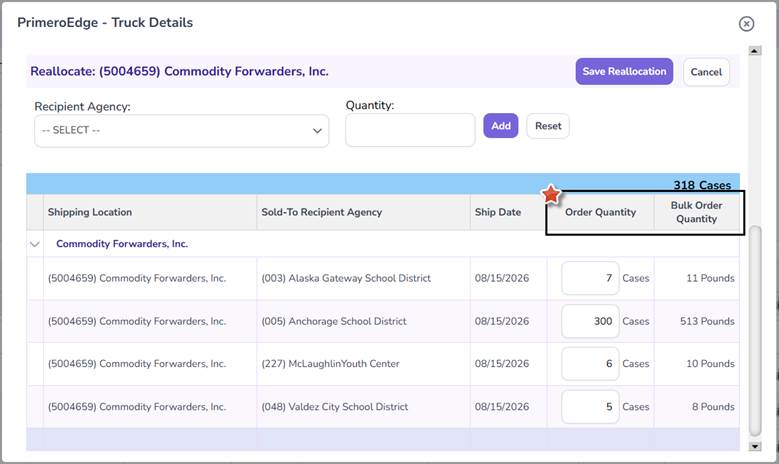Edit order quantity for Valdez City School District
The height and width of the screenshot is (464, 779).
[x=590, y=407]
